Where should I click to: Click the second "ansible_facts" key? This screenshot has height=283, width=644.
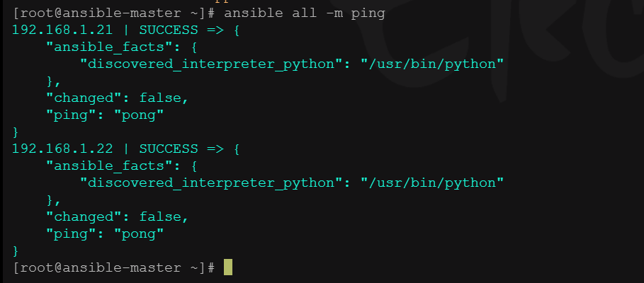pos(109,166)
